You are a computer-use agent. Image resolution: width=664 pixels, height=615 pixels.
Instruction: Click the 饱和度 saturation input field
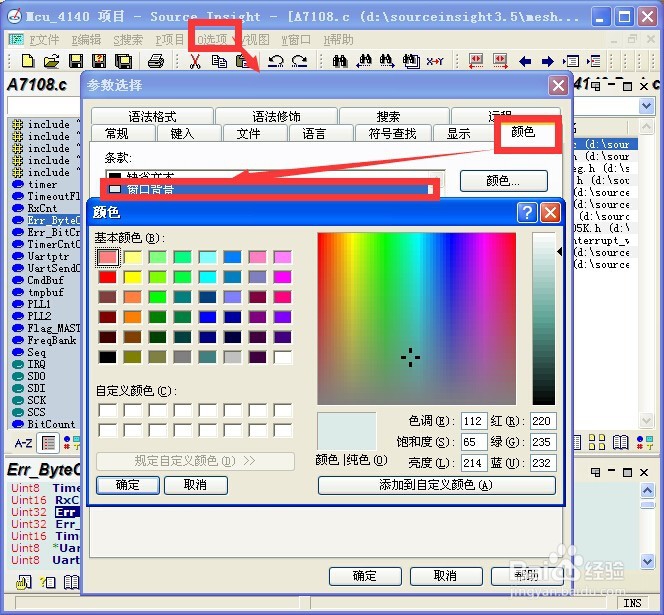pyautogui.click(x=473, y=442)
